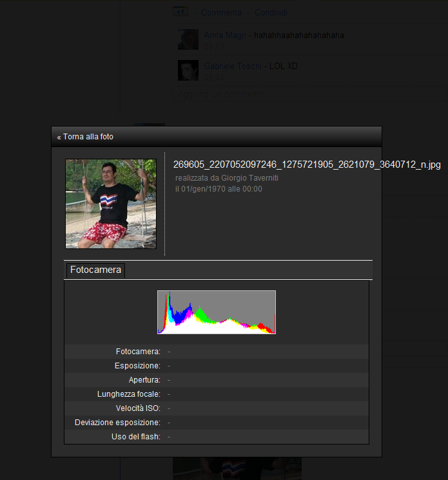
Task: Open Anna Magri's profile picture
Action: point(188,39)
